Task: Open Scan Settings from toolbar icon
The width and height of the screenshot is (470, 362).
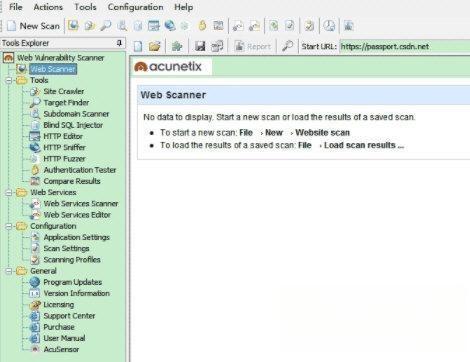Action: [x=290, y=26]
